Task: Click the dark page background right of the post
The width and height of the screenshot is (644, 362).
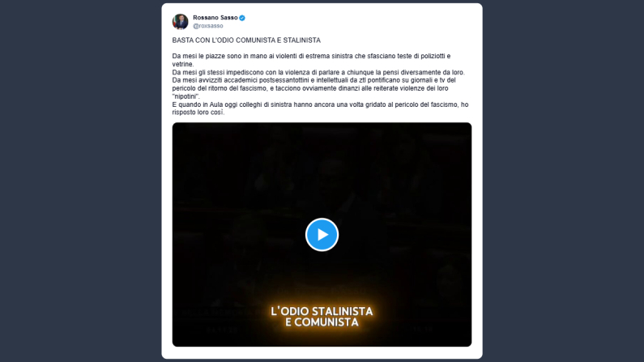Action: coord(563,181)
